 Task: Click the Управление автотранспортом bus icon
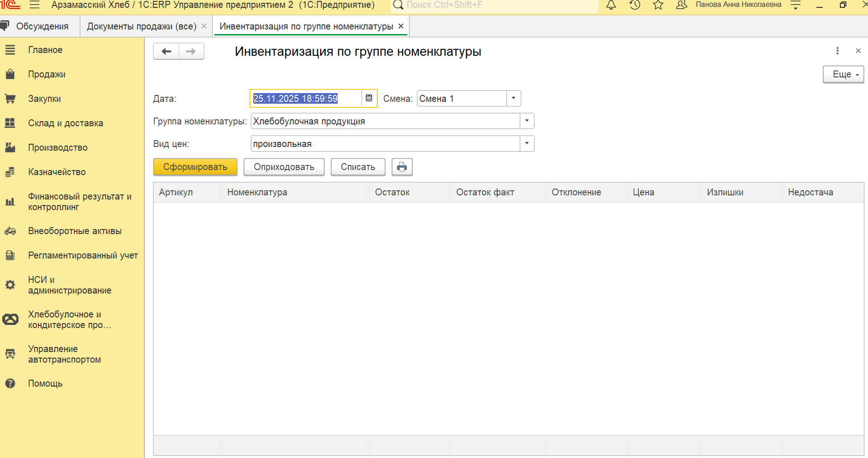point(10,354)
